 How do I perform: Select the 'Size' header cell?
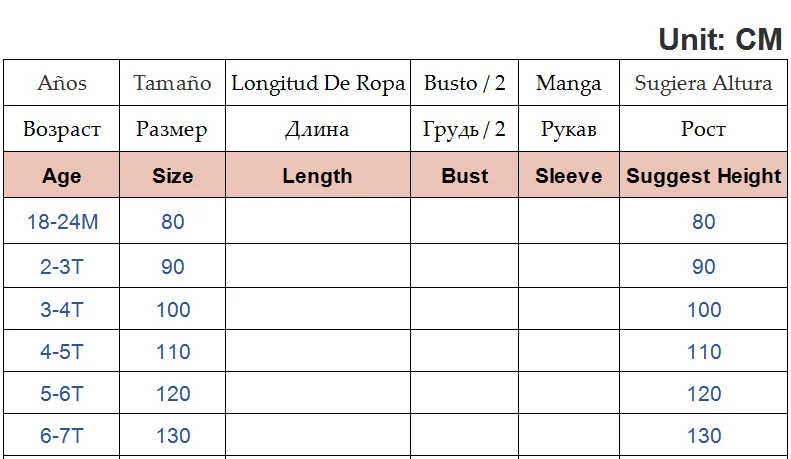(172, 176)
